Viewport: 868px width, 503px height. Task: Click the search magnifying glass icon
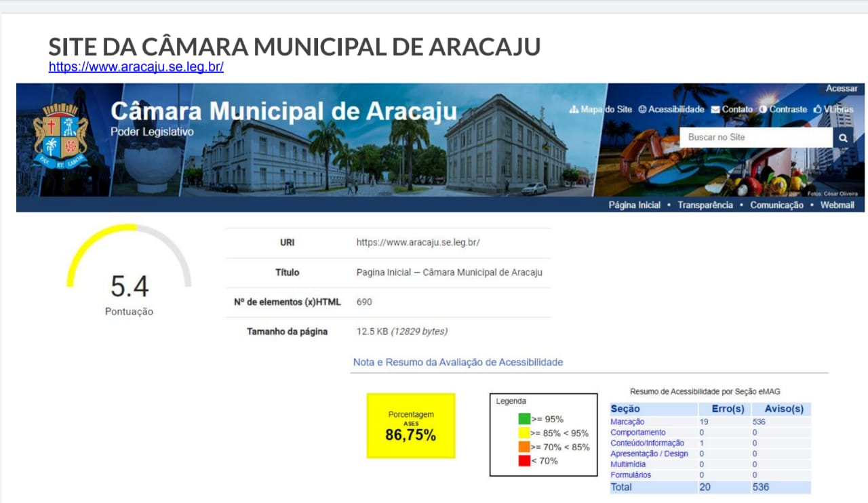(842, 137)
